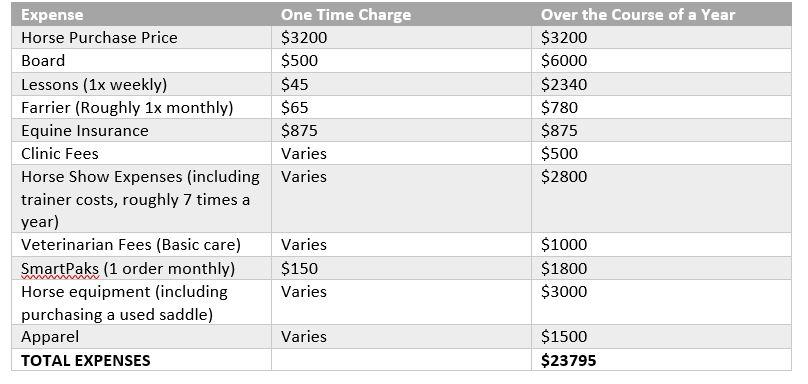Click the underlined SmartPaks word
This screenshot has height=384, width=808.
(60, 269)
